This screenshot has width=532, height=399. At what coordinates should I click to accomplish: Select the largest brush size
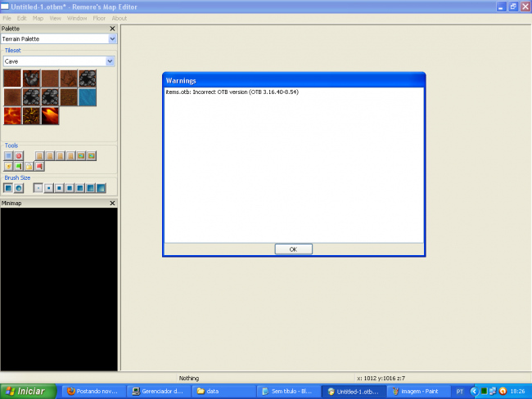tap(101, 188)
